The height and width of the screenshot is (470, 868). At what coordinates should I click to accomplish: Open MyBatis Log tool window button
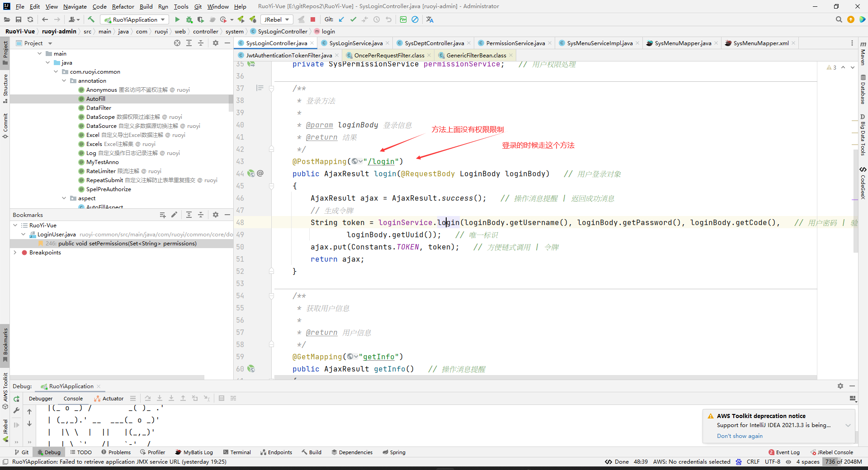coord(194,452)
